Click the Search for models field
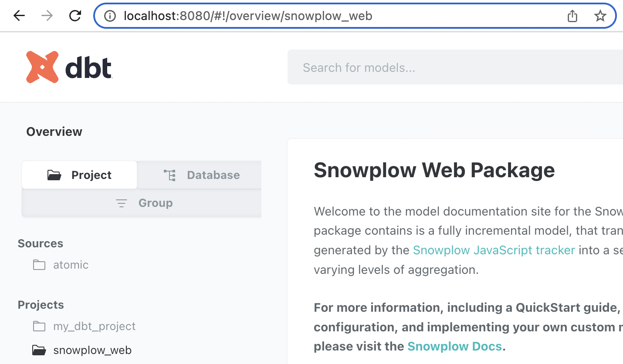This screenshot has height=364, width=623. click(455, 67)
